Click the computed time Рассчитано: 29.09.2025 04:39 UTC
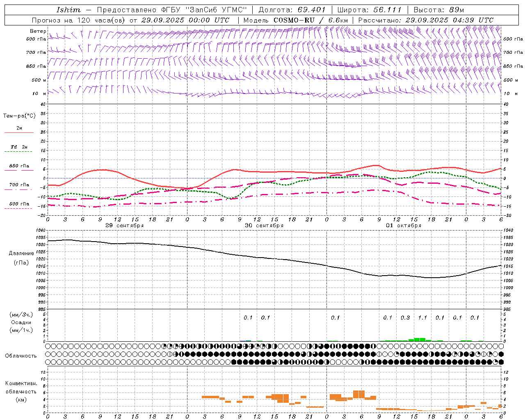The width and height of the screenshot is (525, 420). point(426,20)
